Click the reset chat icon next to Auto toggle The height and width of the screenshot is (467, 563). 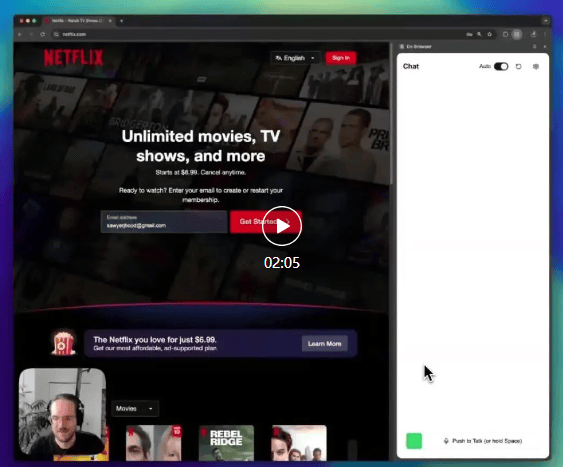click(x=518, y=66)
